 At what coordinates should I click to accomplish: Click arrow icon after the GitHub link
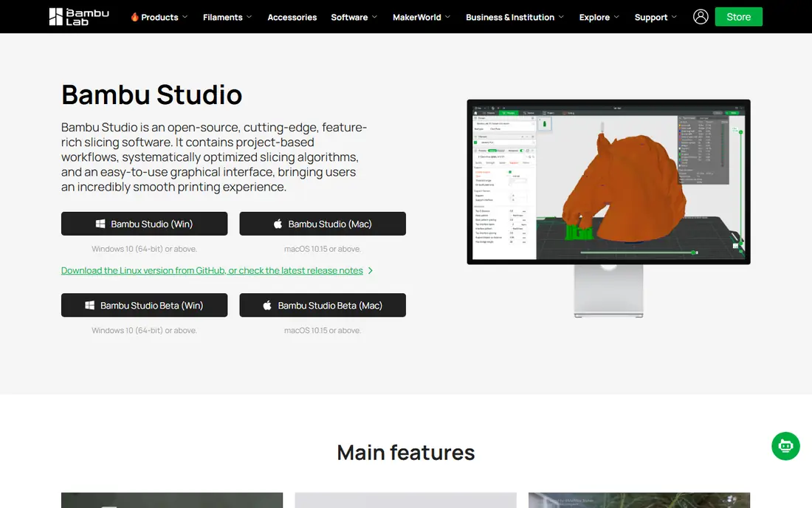click(x=371, y=270)
